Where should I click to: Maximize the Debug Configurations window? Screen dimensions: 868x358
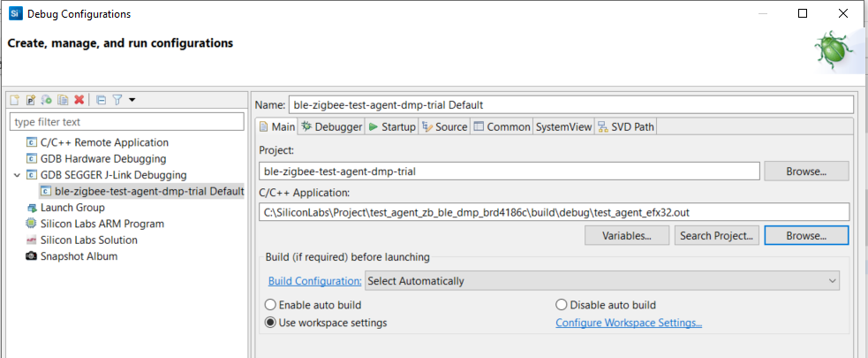click(803, 14)
